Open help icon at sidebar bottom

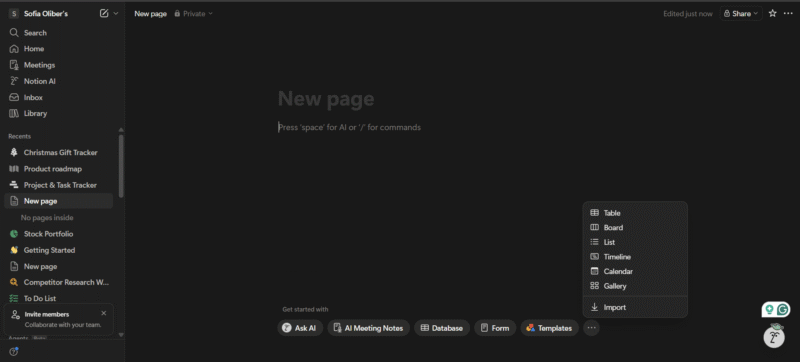pos(14,352)
